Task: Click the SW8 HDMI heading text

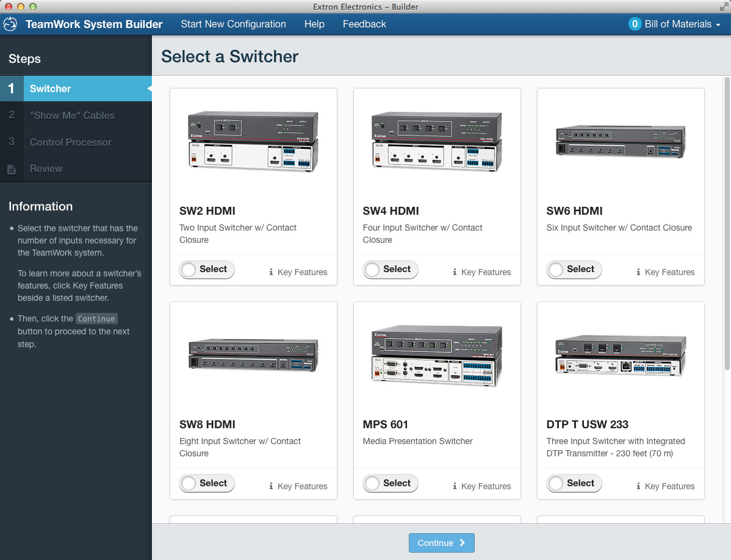Action: click(207, 425)
